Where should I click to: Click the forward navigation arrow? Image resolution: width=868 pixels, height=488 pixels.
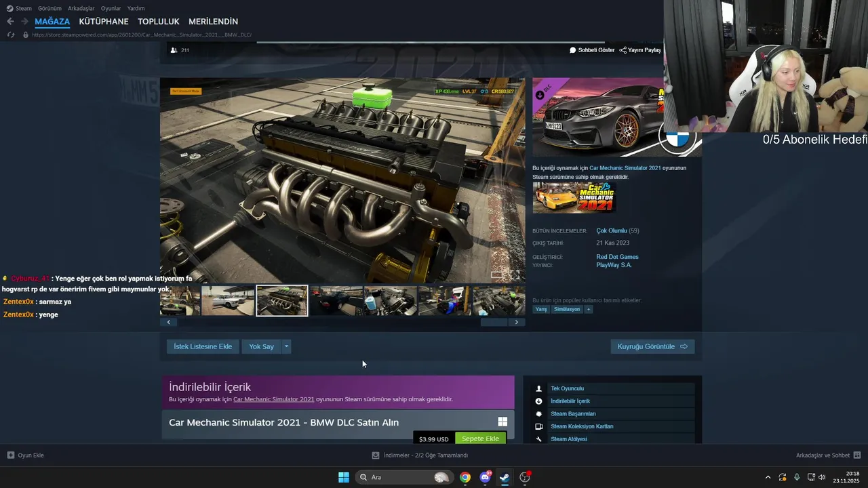click(x=24, y=22)
